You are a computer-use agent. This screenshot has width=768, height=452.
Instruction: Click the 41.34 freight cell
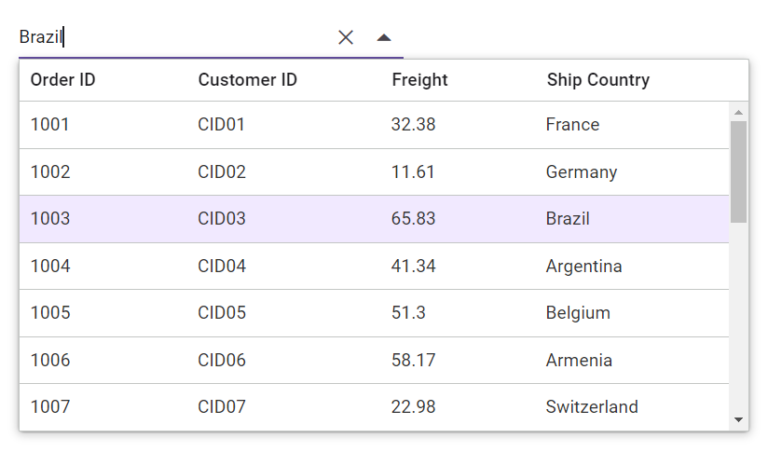(x=413, y=266)
